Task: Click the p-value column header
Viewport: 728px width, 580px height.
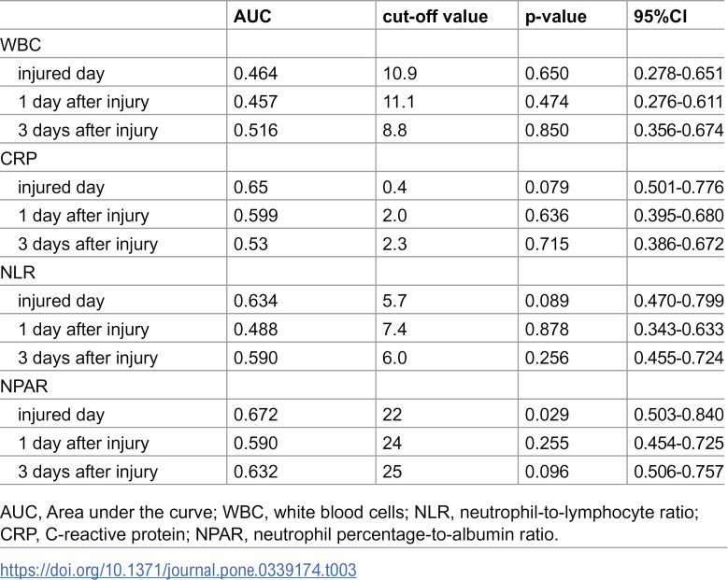Action: click(x=556, y=17)
